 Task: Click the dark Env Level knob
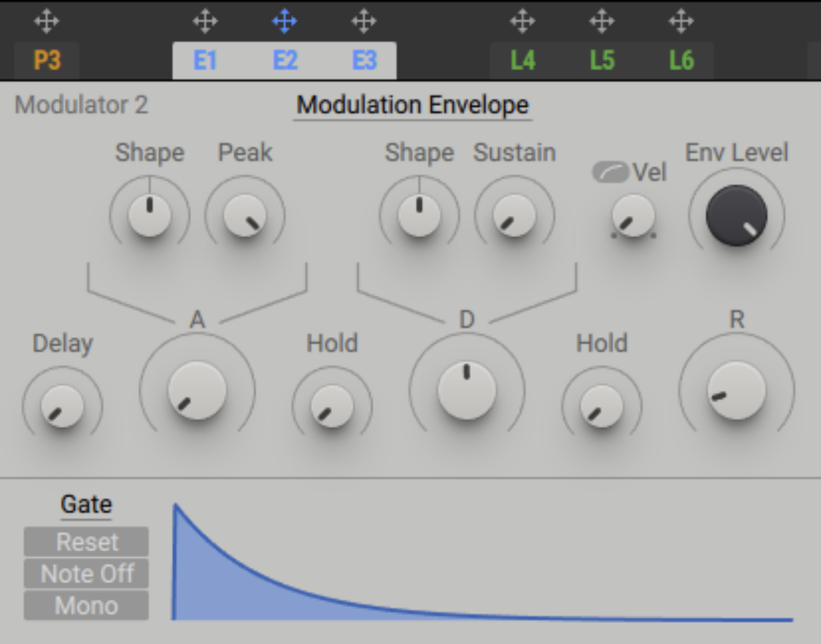(x=737, y=215)
